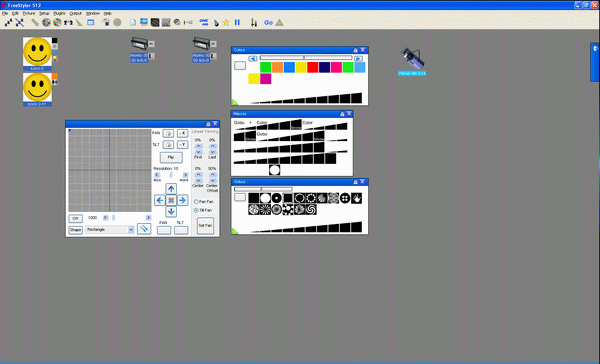This screenshot has width=600, height=364.
Task: Click the Go toolbar icon
Action: point(268,23)
